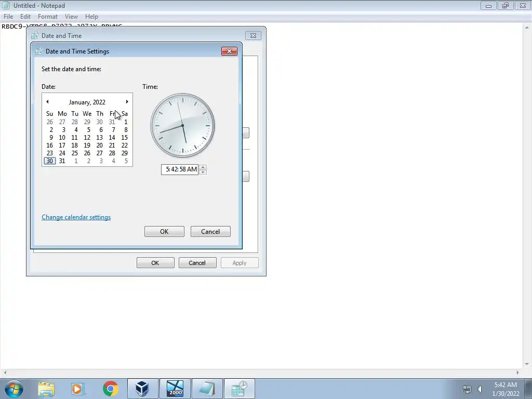Open Change calendar settings link
Viewport: 532px width, 399px height.
pyautogui.click(x=76, y=217)
